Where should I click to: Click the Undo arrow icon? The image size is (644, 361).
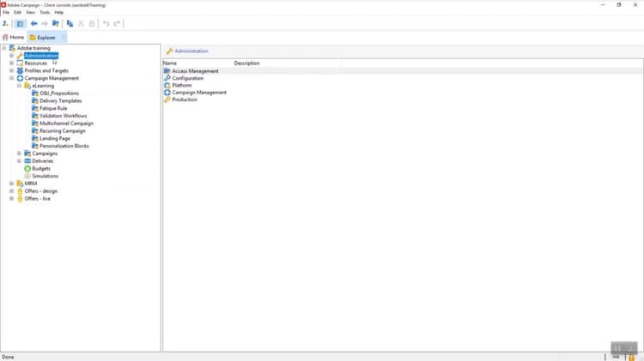tap(106, 24)
